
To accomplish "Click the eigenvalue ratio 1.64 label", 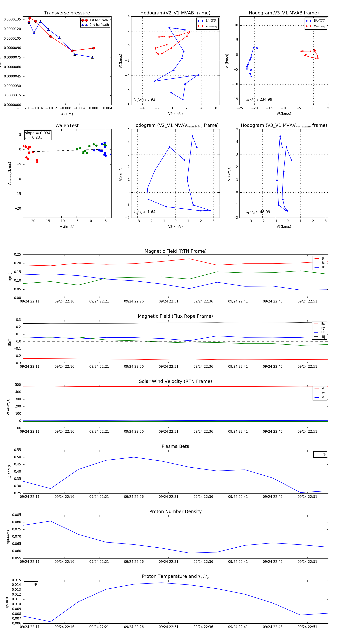I will pos(144,212).
